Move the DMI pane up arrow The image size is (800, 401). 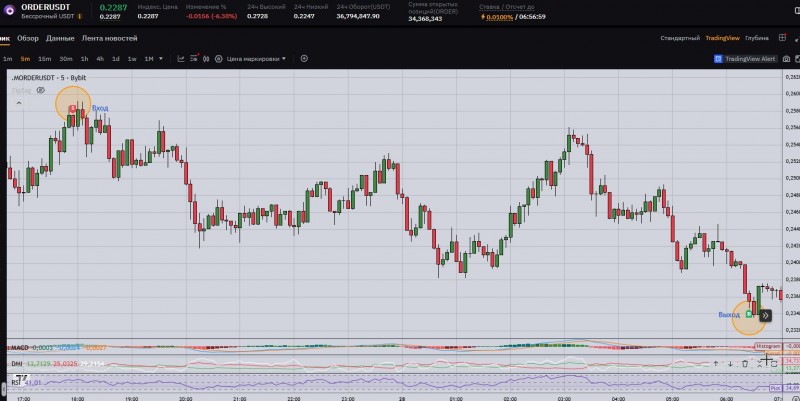[715, 364]
